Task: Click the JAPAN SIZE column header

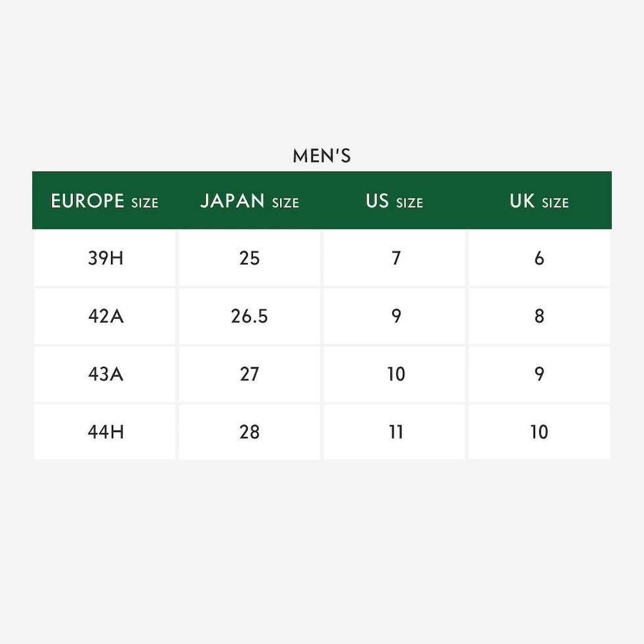Action: (x=249, y=201)
